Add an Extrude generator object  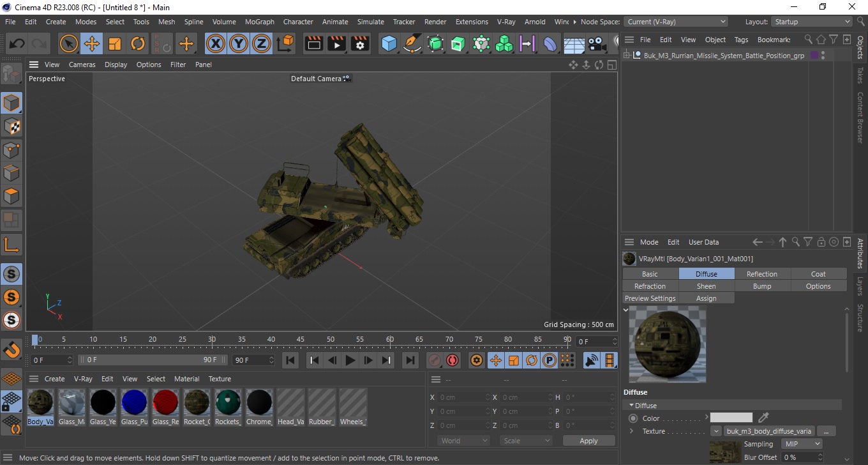click(x=458, y=44)
